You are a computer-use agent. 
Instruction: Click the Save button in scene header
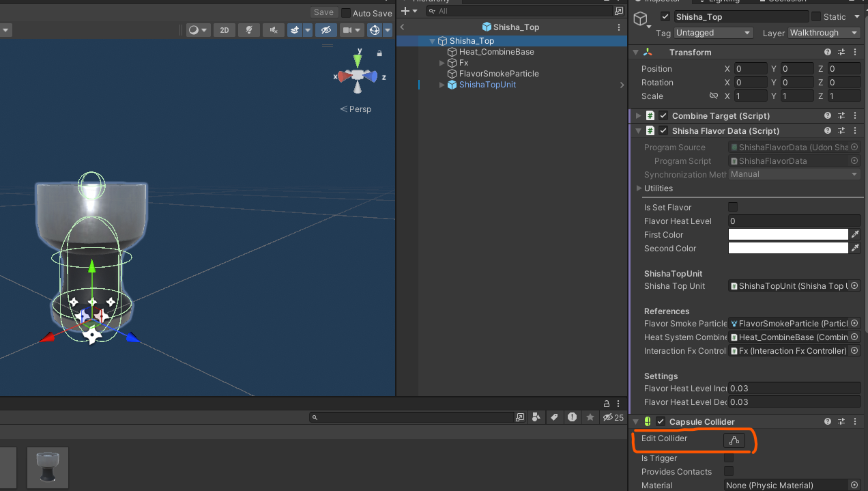[323, 12]
